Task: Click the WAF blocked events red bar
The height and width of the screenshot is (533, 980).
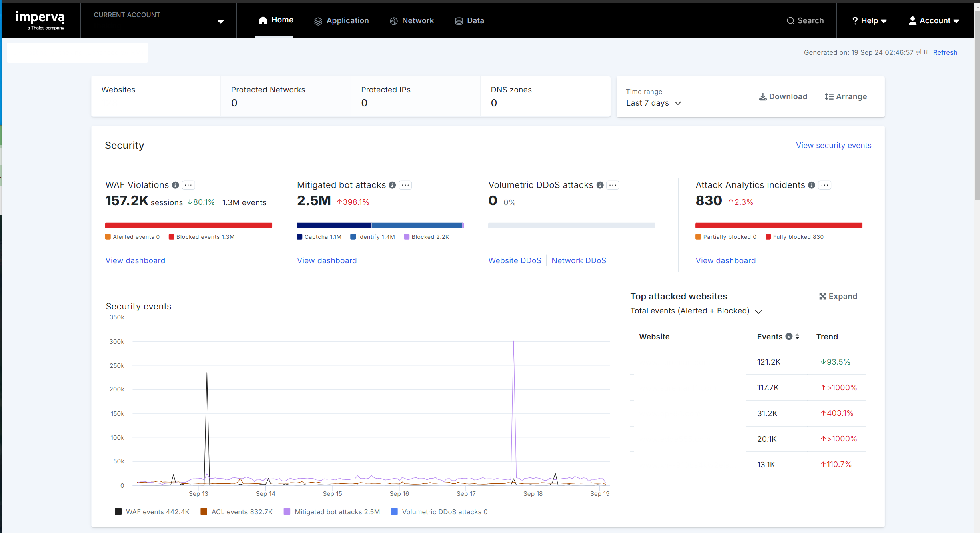Action: (188, 226)
